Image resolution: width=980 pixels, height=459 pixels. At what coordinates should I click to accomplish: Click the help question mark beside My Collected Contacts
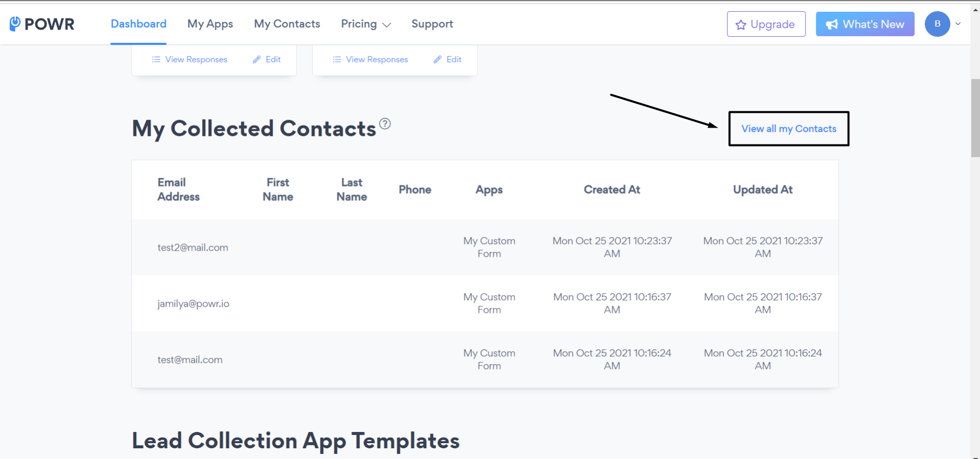pyautogui.click(x=385, y=124)
